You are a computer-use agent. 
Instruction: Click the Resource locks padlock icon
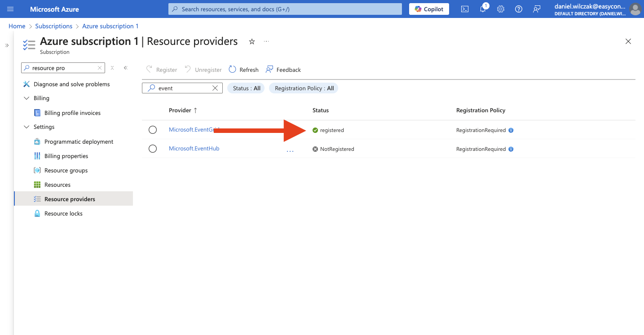click(x=37, y=213)
